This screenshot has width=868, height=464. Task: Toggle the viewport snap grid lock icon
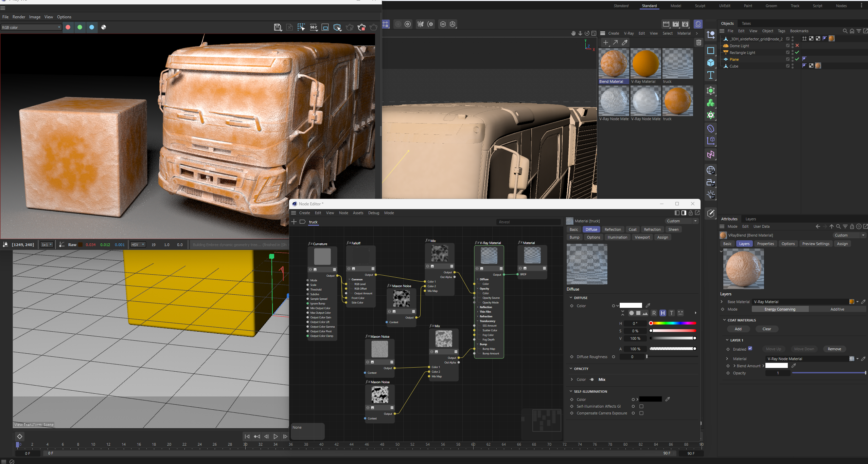[x=386, y=24]
